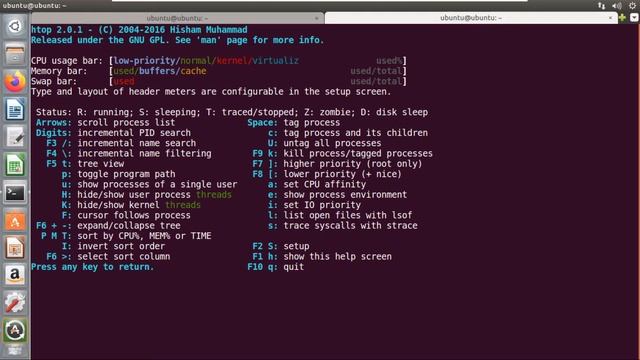Click 'p: toggle program path' entry
Viewport: 640px width, 360px height.
(x=118, y=174)
